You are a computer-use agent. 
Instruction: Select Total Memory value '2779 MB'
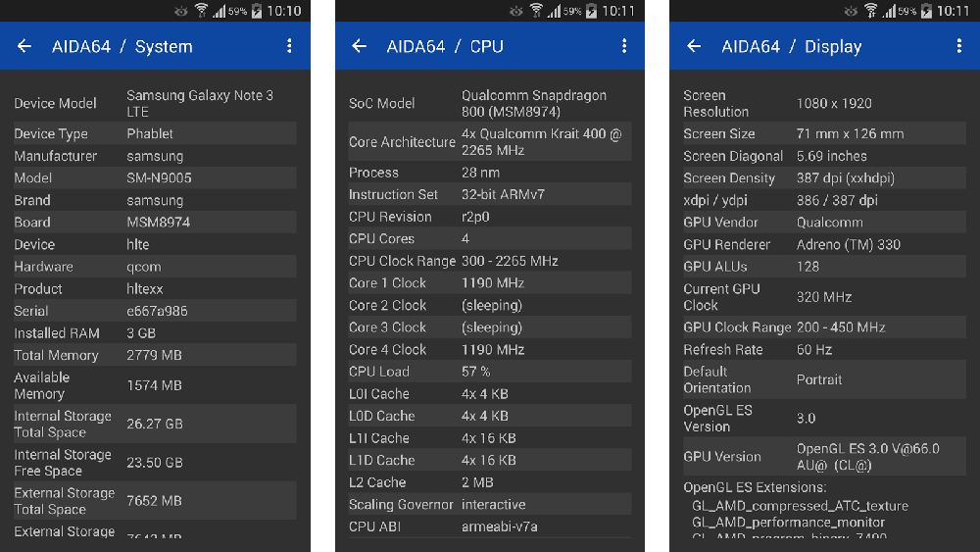[x=154, y=356]
